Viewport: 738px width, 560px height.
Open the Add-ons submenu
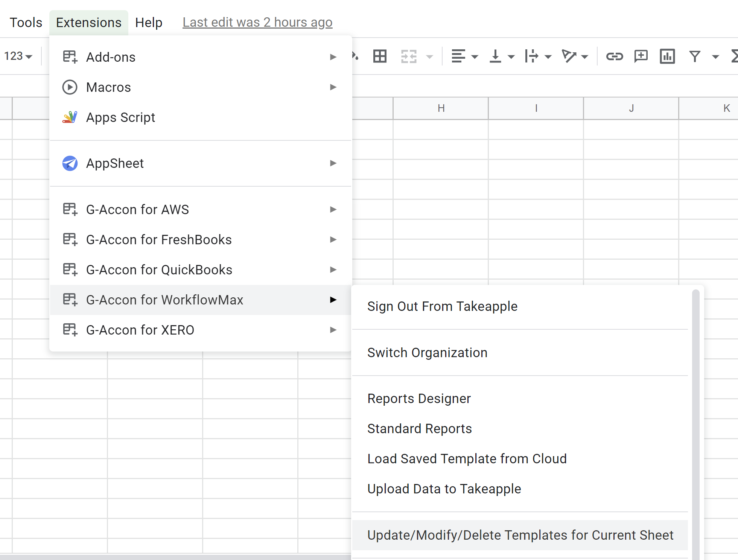[201, 57]
